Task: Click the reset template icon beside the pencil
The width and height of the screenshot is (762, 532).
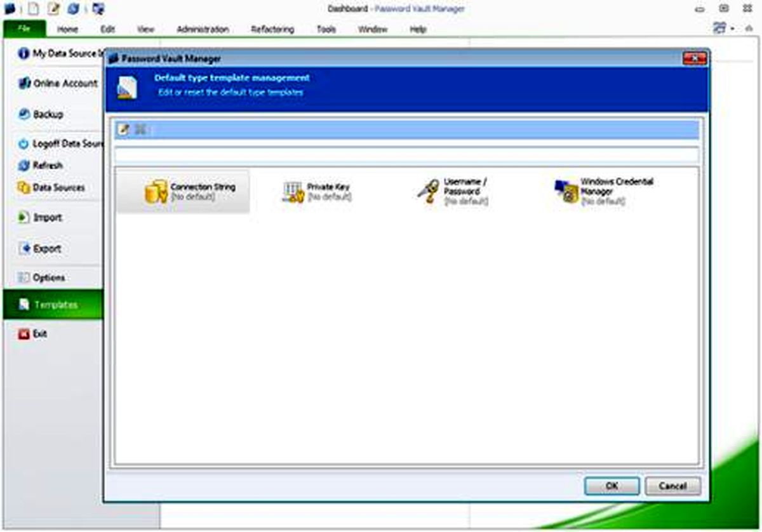Action: (140, 130)
